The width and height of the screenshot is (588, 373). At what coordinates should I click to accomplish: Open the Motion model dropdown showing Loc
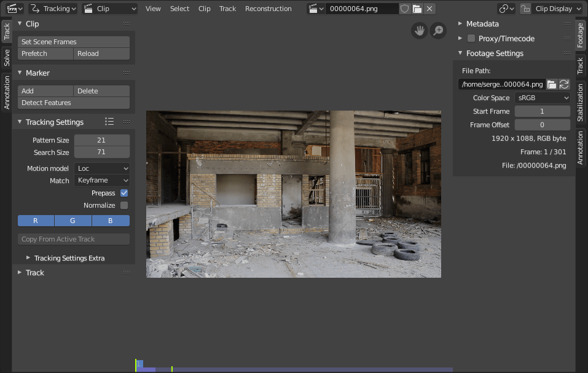point(101,168)
